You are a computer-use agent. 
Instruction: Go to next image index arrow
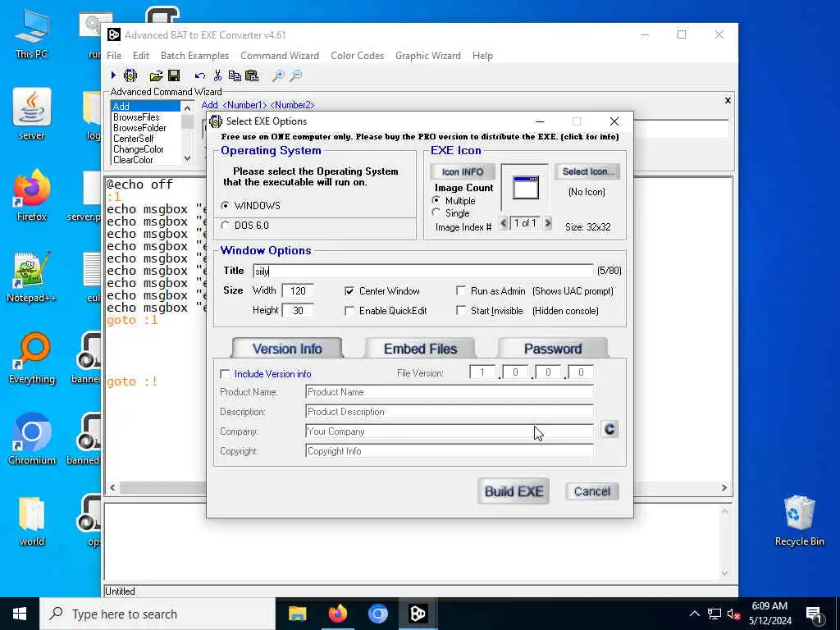coord(547,223)
